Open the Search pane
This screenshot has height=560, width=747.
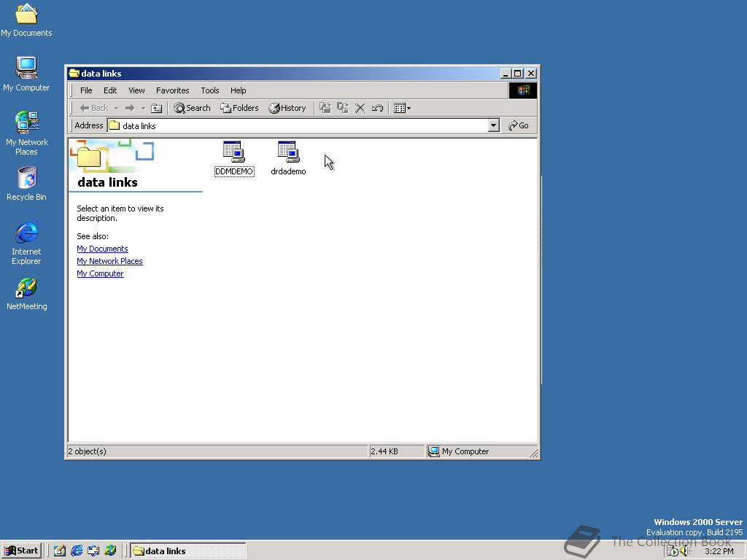tap(192, 108)
